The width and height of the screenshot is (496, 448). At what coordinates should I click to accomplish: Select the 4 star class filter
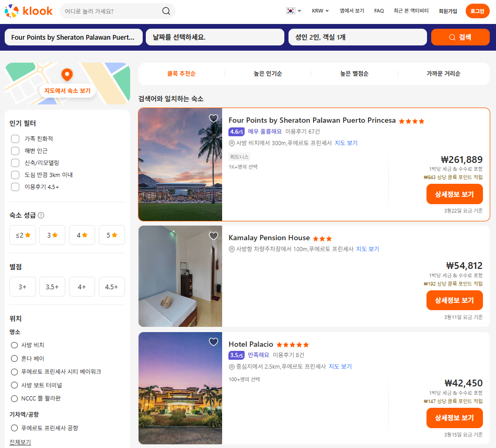tap(82, 235)
